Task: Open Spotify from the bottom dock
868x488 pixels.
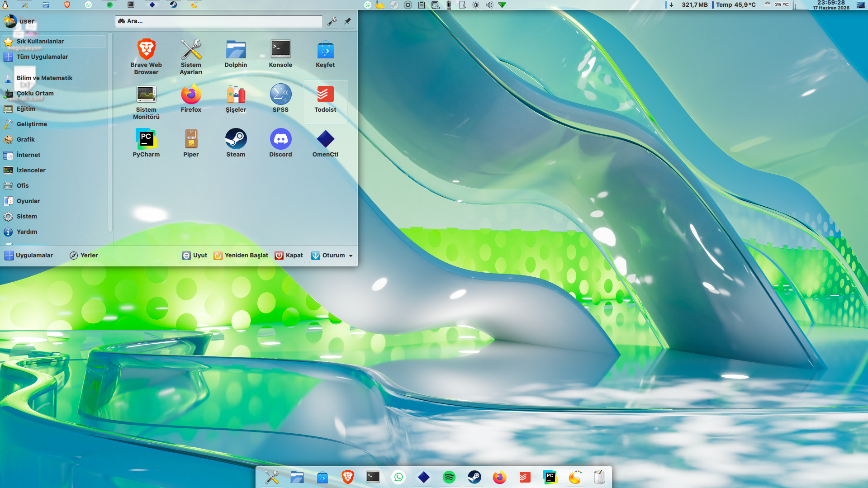Action: [449, 477]
